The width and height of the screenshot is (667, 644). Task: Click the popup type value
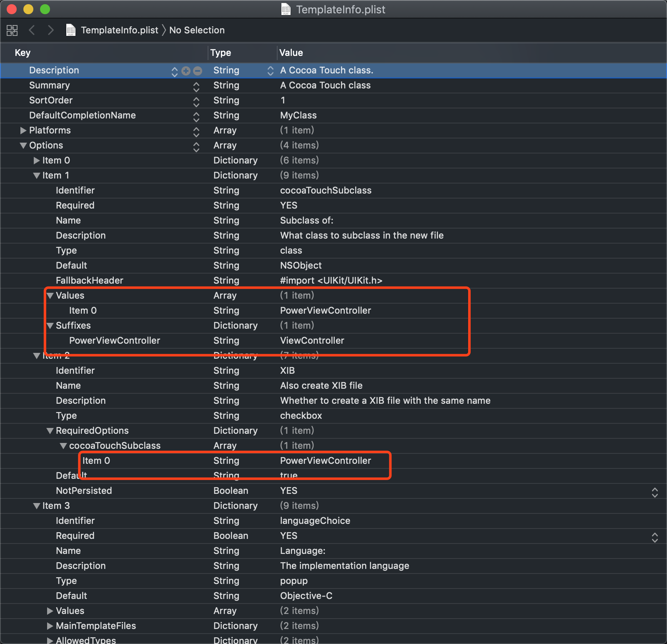294,581
